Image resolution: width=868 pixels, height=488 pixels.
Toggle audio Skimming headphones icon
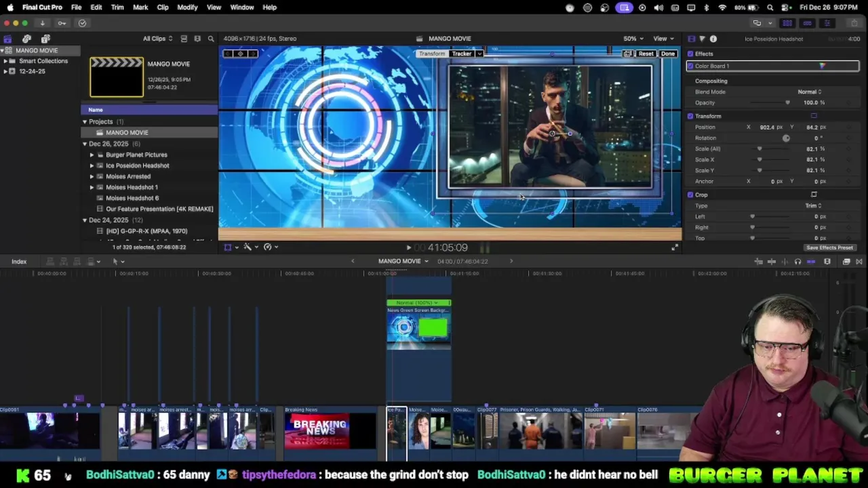tap(797, 262)
